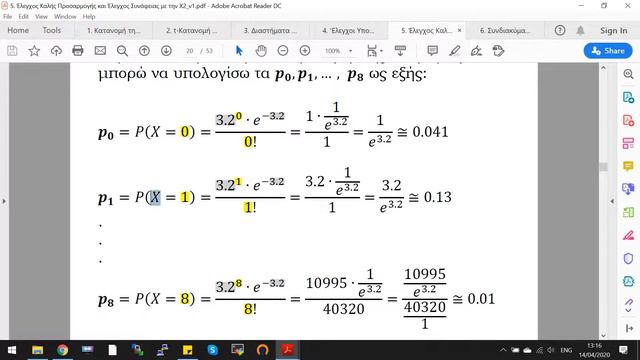Open the sign document tool
Viewport: 640px width, 360px height.
[476, 51]
